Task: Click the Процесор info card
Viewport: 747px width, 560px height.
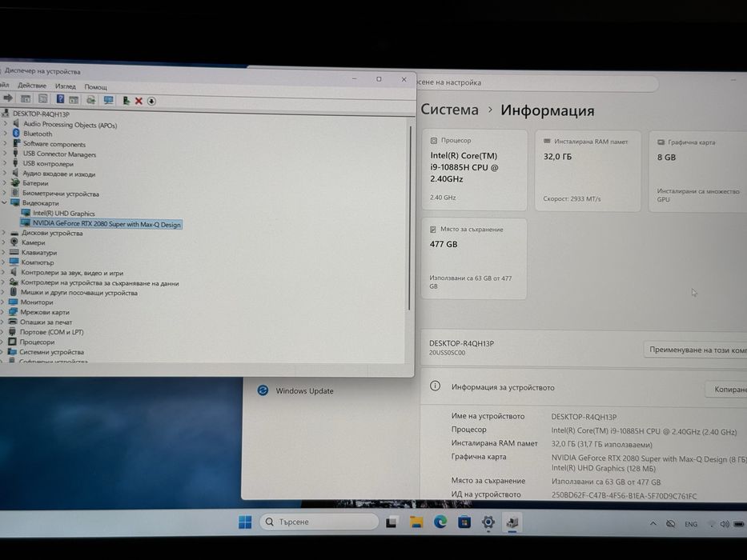Action: pos(475,170)
